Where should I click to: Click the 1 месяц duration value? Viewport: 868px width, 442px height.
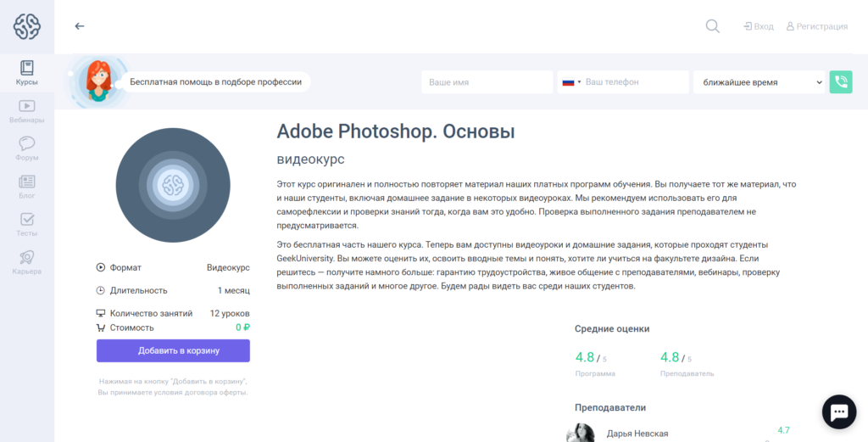pyautogui.click(x=234, y=290)
